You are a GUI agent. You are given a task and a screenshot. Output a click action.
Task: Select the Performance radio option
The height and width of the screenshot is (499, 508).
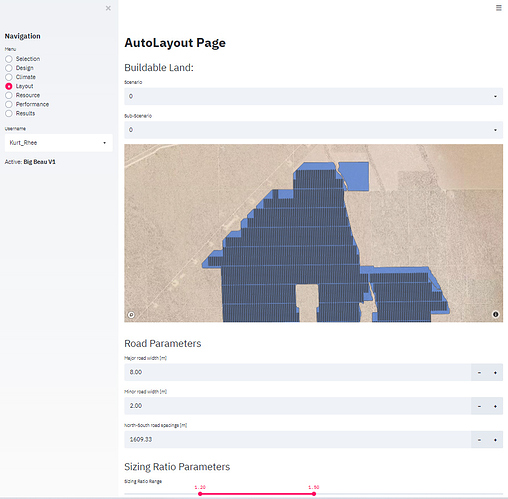click(9, 104)
